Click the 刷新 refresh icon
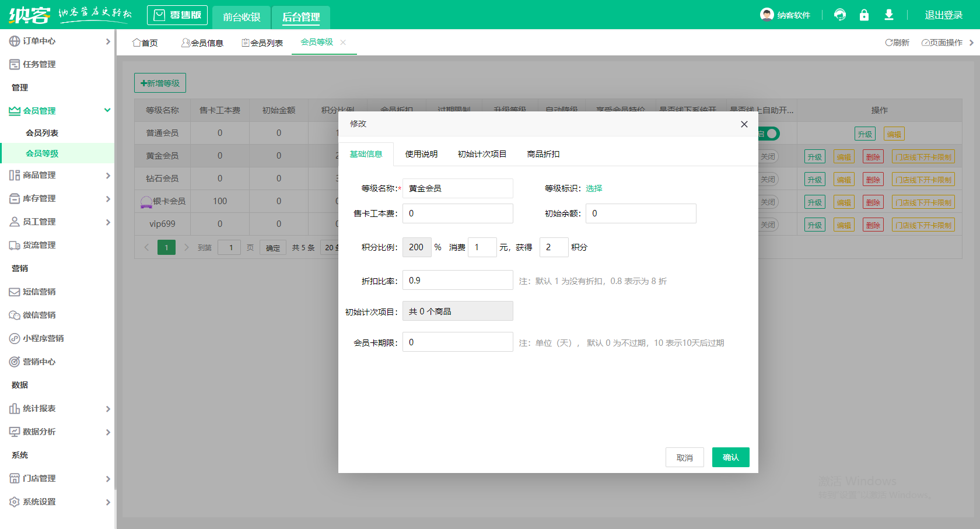The image size is (980, 529). point(889,43)
